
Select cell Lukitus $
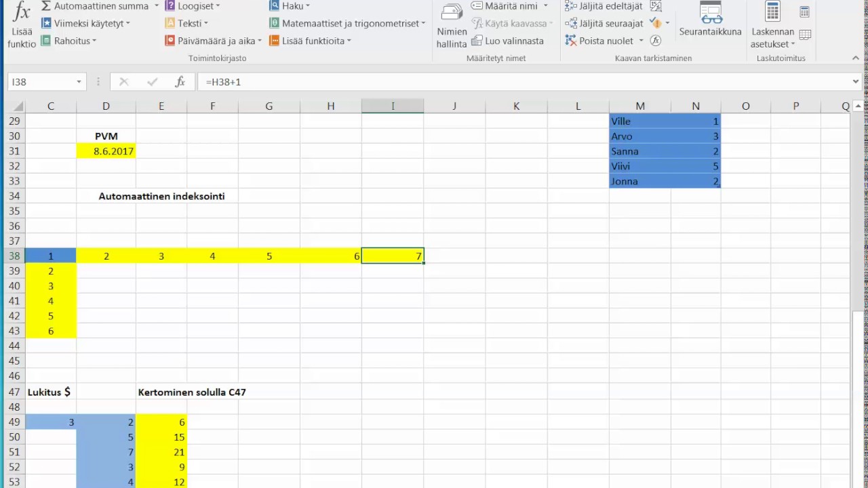tap(51, 392)
